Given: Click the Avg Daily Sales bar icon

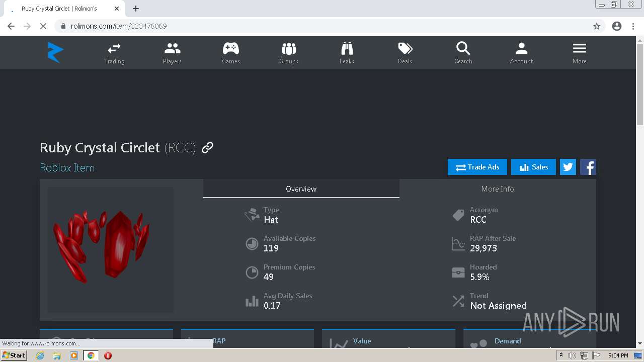Looking at the screenshot, I should tap(252, 301).
